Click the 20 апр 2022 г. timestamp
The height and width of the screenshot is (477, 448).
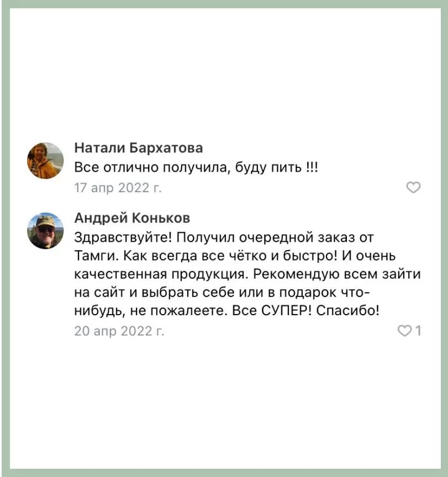119,331
